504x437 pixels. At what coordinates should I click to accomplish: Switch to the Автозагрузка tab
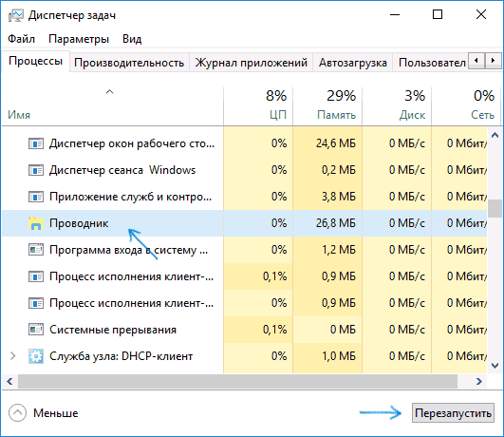pos(352,63)
